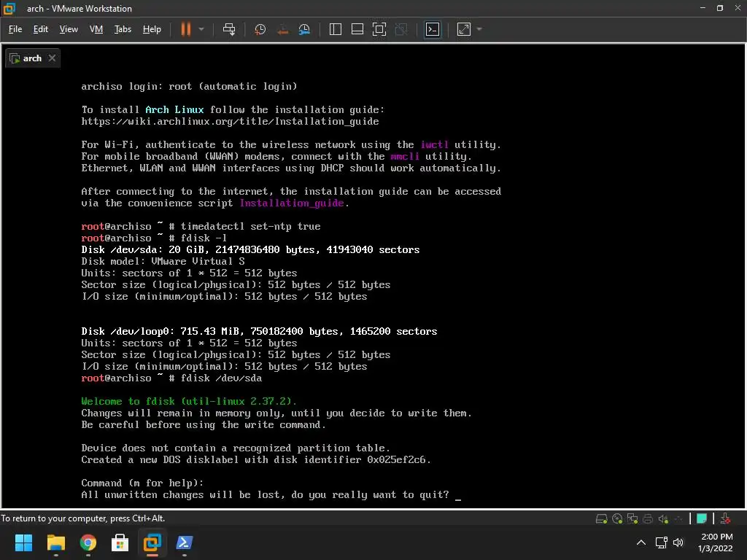Click the network adapter status icon
This screenshot has height=560, width=747.
(632, 518)
